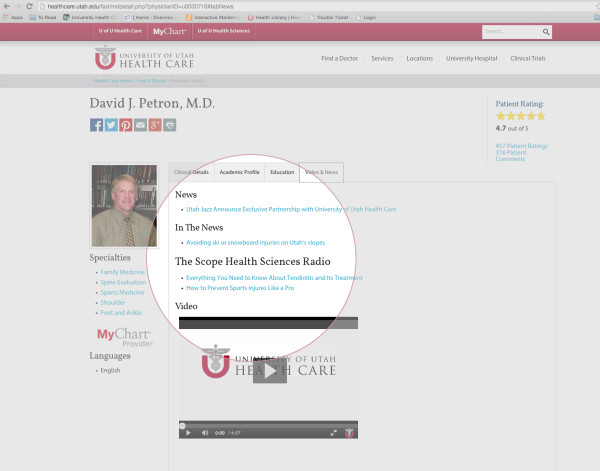Image resolution: width=600 pixels, height=471 pixels.
Task: Switch to the Education tab
Action: point(282,172)
